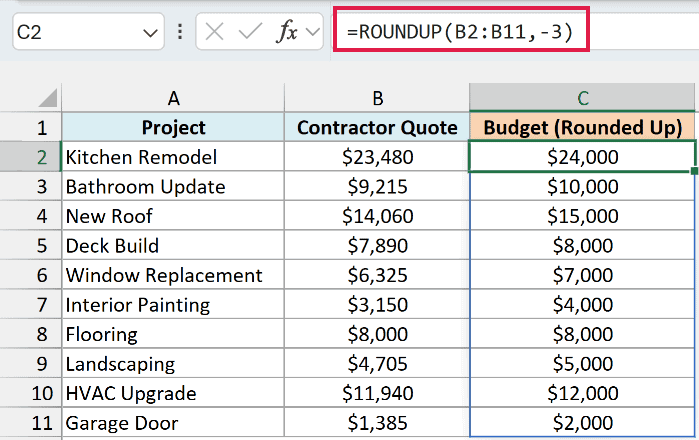Open the Name Box dropdown arrow
The image size is (699, 440).
tap(150, 33)
